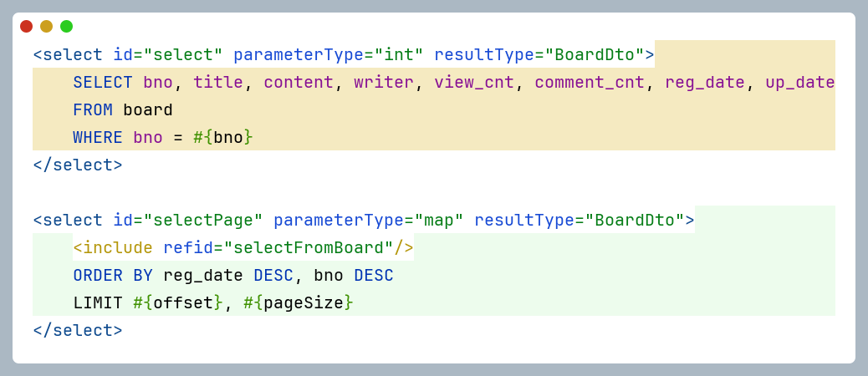
Task: Click resultType="BoardDto" on the selectPage line
Action: pyautogui.click(x=579, y=220)
